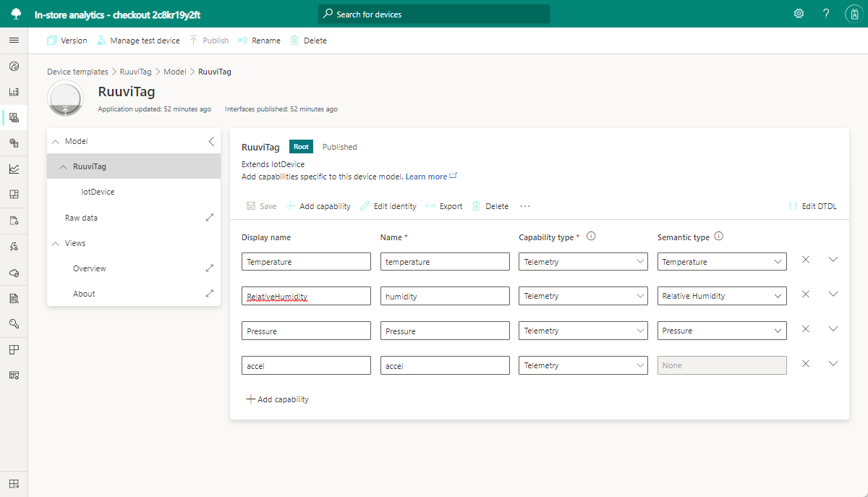Open Edit DTDL with the braces icon

[812, 205]
